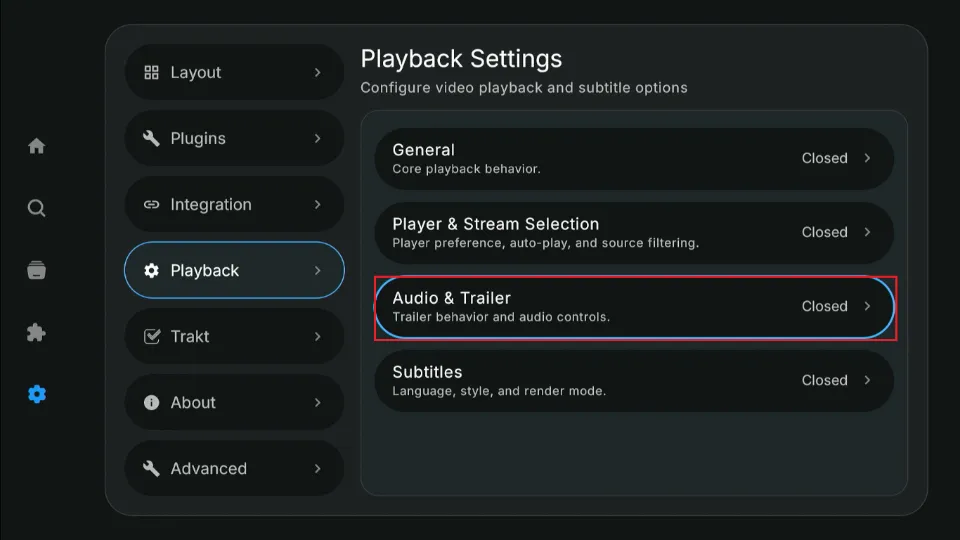
Task: Go to Home via sidebar icon
Action: pyautogui.click(x=37, y=146)
